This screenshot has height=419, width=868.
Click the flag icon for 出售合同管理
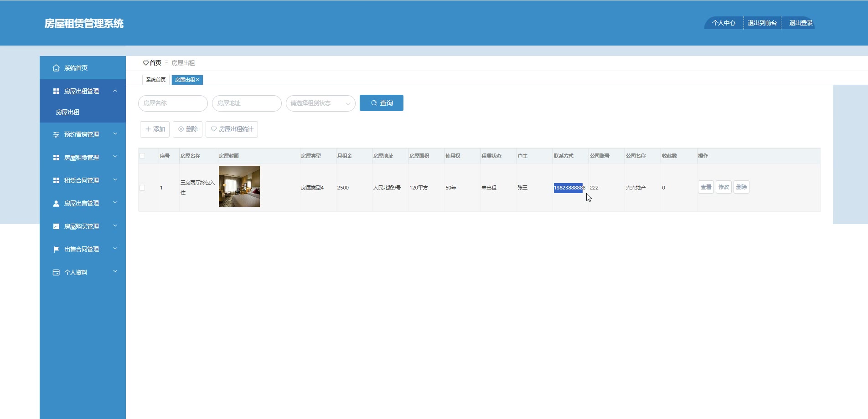click(56, 249)
